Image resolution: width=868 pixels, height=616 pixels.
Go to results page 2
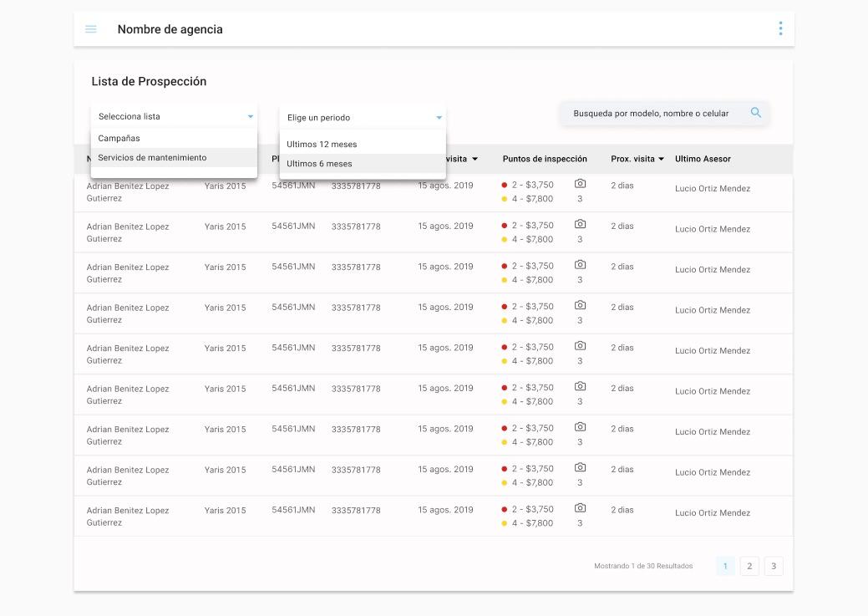click(x=749, y=566)
